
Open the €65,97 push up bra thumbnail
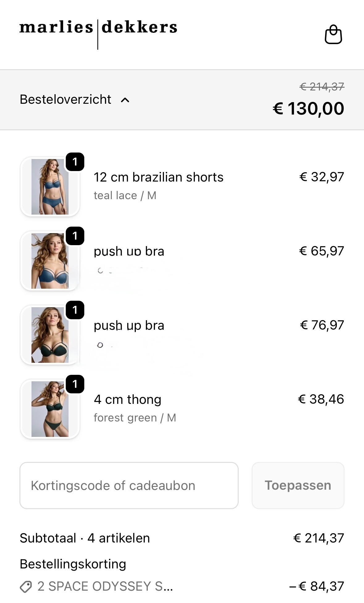click(x=50, y=261)
